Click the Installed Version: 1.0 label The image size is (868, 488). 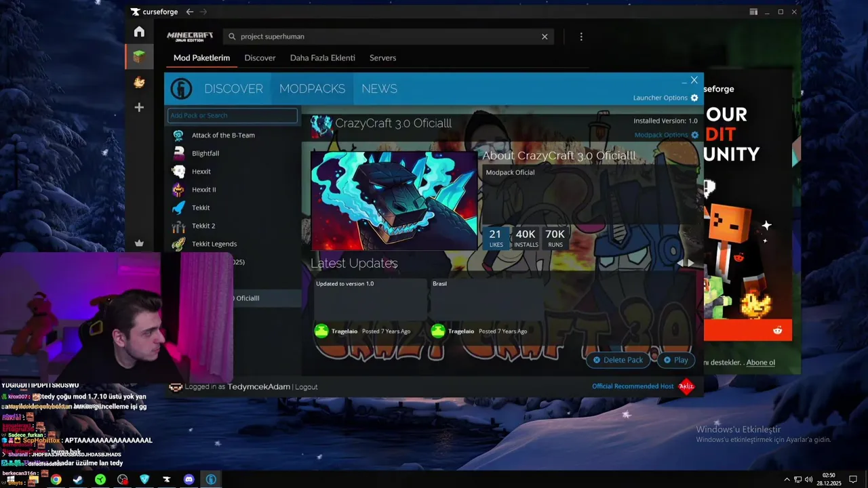[x=665, y=121]
